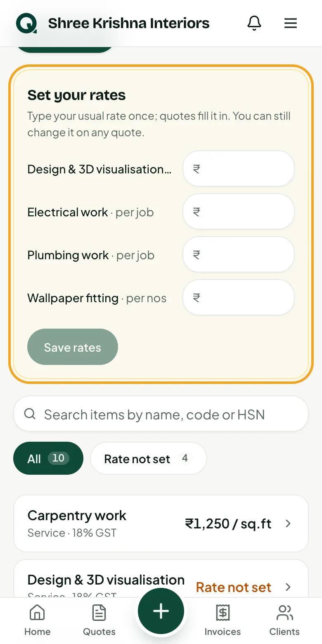Screen dimensions: 322x644
Task: Click the Electrical work label
Action: (x=67, y=212)
